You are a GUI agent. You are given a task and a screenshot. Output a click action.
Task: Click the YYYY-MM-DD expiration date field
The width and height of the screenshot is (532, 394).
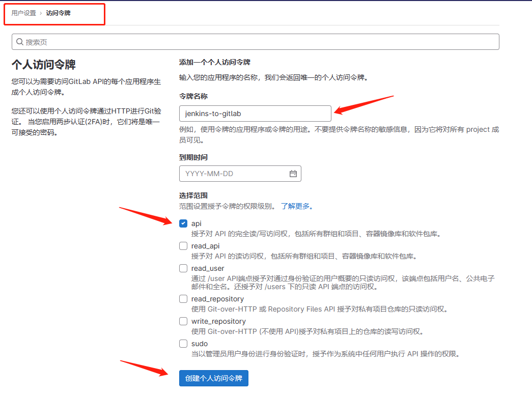click(234, 174)
